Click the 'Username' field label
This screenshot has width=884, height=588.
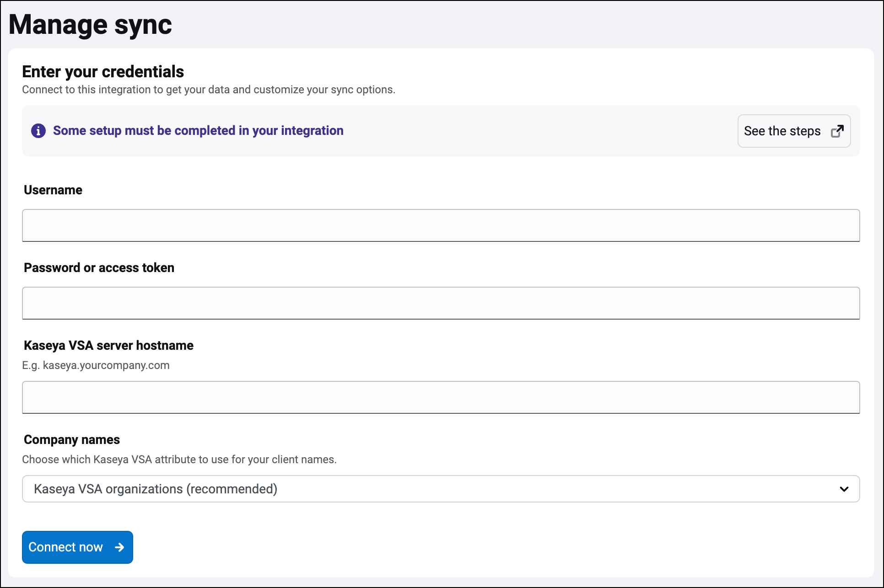tap(53, 190)
